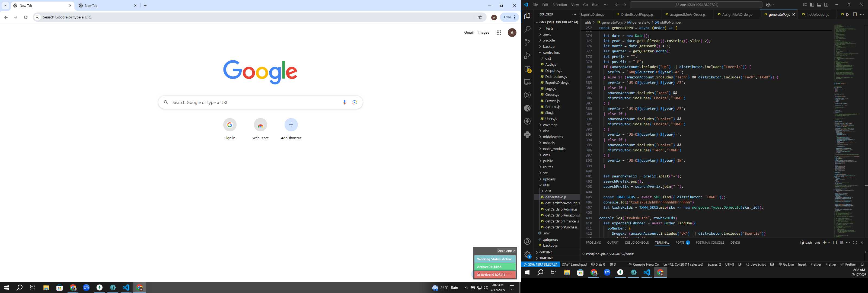Click the VS Code command center search box
The width and height of the screenshot is (868, 293).
[696, 5]
